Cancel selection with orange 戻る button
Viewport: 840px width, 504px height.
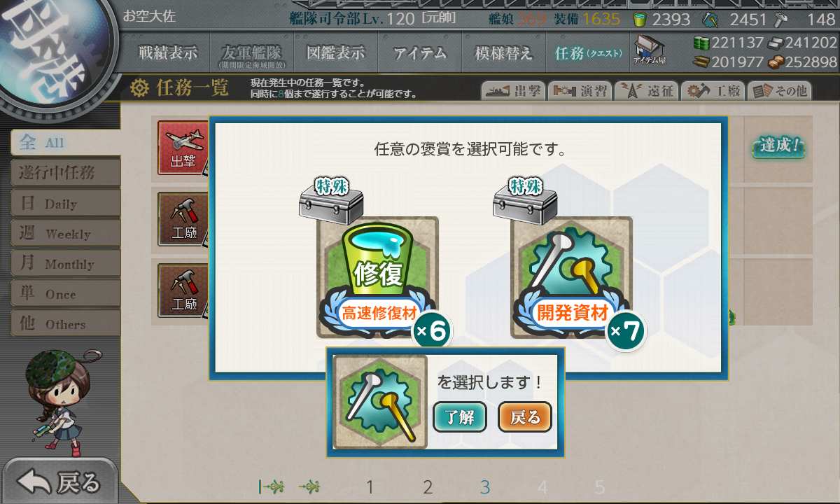pyautogui.click(x=525, y=417)
